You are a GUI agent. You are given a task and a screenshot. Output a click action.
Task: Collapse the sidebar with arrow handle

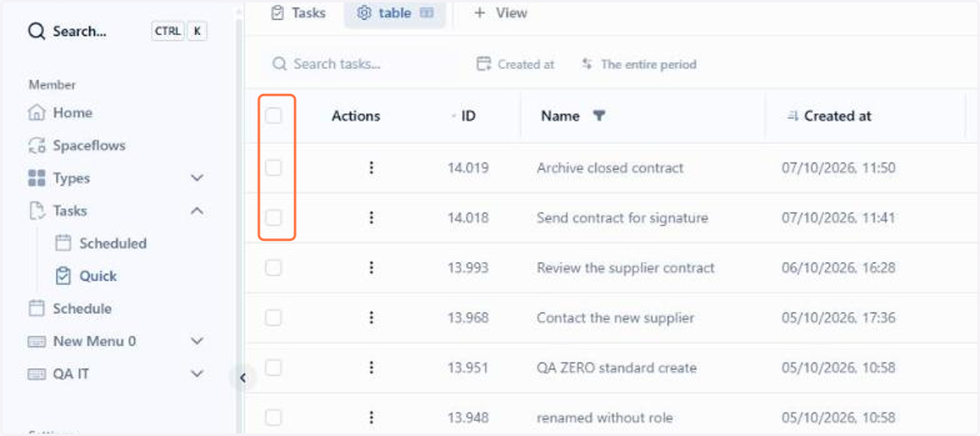243,377
